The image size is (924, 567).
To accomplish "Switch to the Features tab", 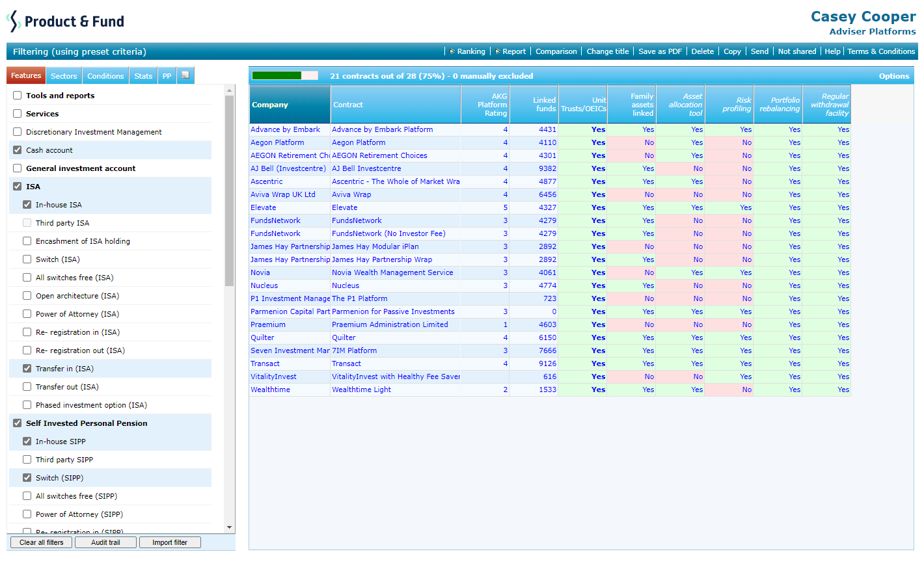I will pyautogui.click(x=26, y=75).
